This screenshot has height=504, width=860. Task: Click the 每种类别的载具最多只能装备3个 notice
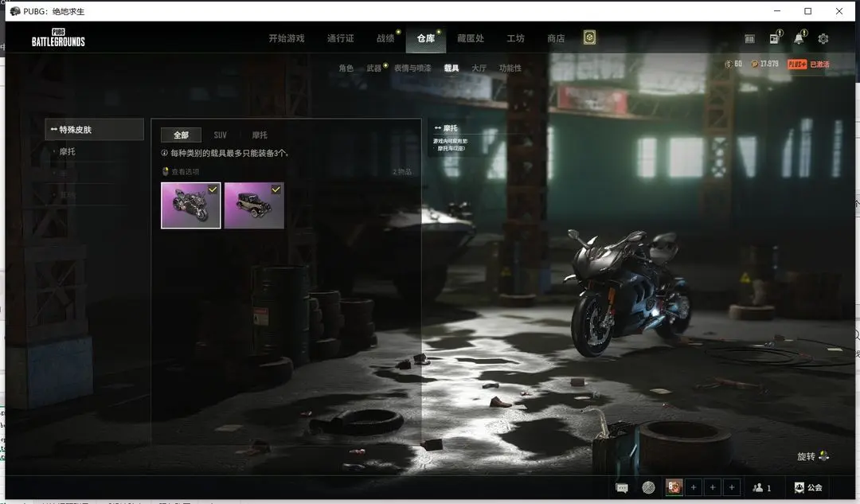tap(230, 153)
